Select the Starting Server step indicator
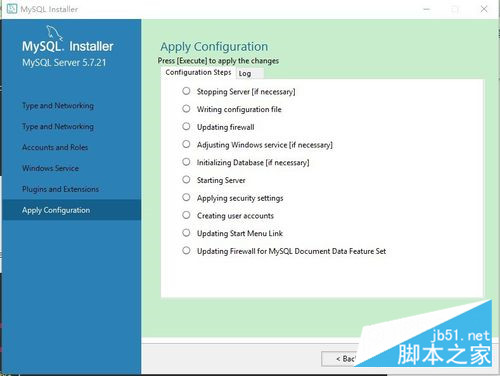This screenshot has height=376, width=500. 186,180
